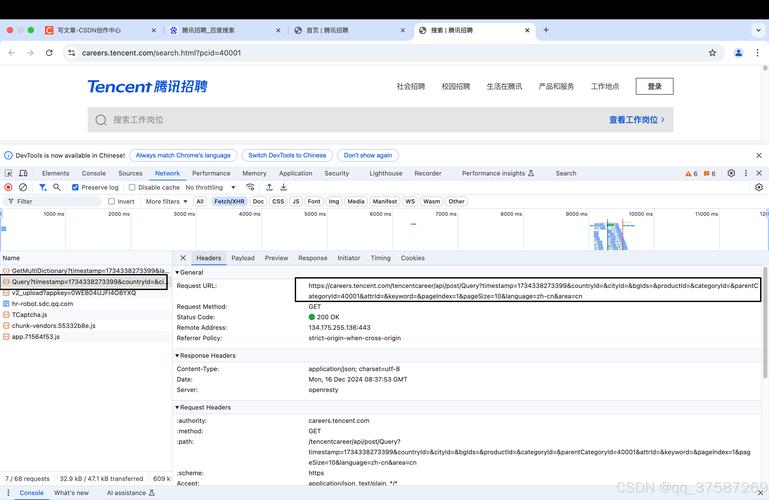This screenshot has width=769, height=500.
Task: Go back to the previous page
Action: (x=12, y=53)
